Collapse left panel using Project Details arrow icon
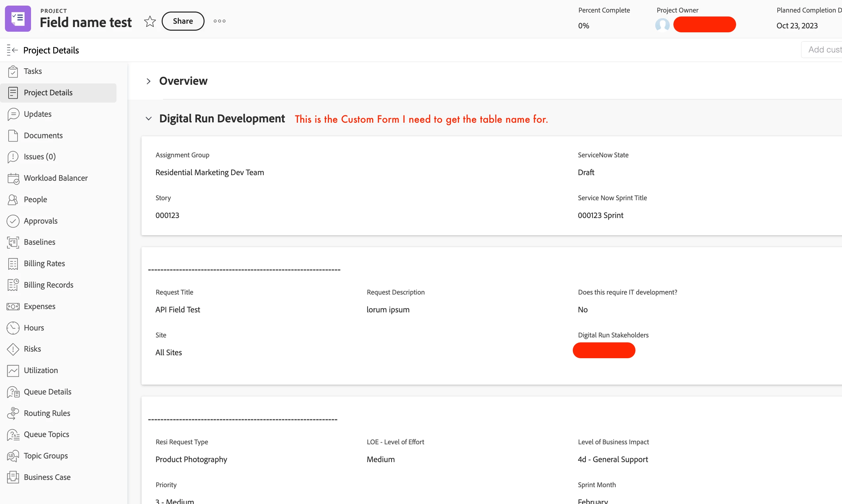 pos(12,50)
